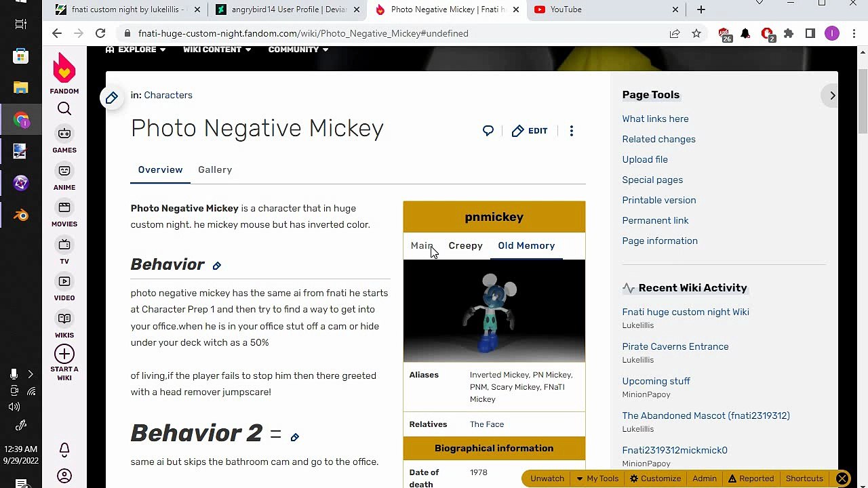Open the Wikis section icon
Viewport: 868px width, 488px height.
tap(64, 319)
